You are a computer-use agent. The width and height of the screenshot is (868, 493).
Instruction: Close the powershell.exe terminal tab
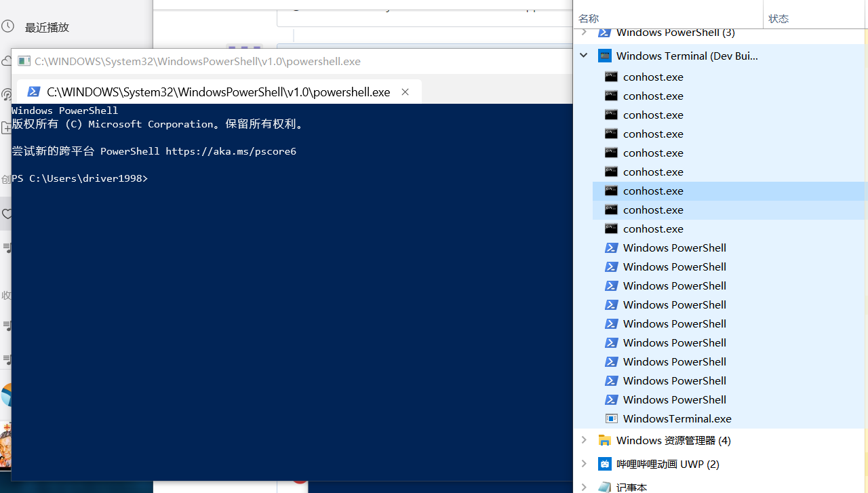point(406,92)
